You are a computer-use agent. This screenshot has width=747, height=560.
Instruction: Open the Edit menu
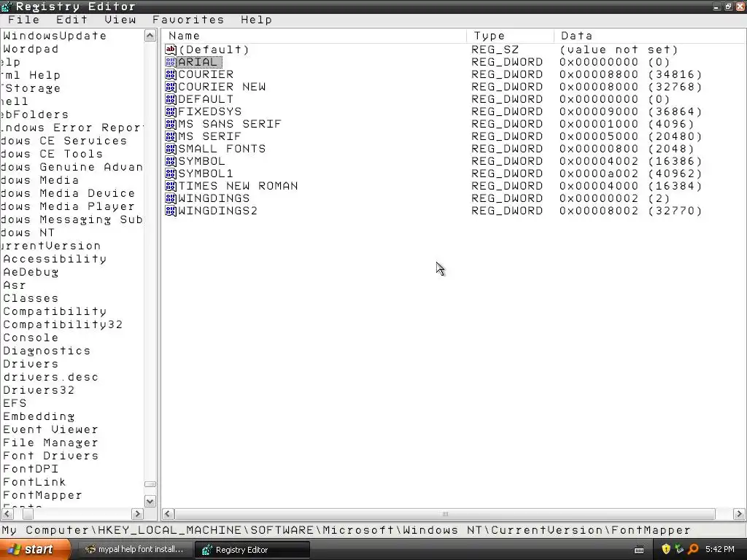(72, 20)
